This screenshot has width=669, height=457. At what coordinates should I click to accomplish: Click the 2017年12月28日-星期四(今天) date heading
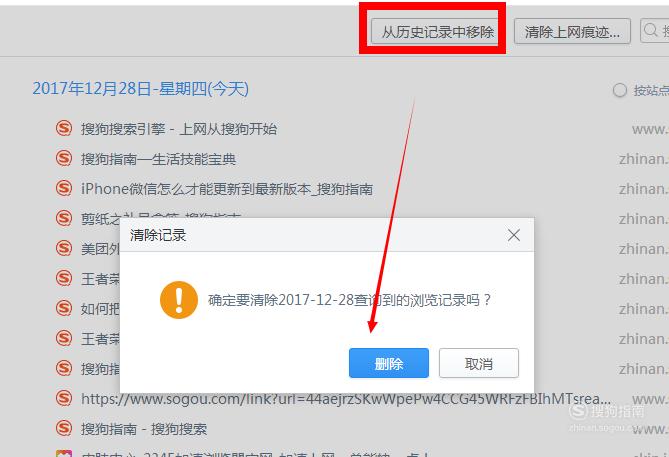click(141, 89)
